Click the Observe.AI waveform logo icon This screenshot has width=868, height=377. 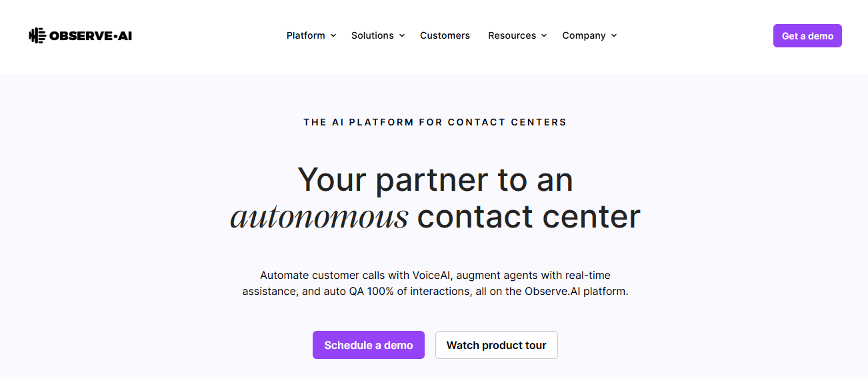[37, 36]
